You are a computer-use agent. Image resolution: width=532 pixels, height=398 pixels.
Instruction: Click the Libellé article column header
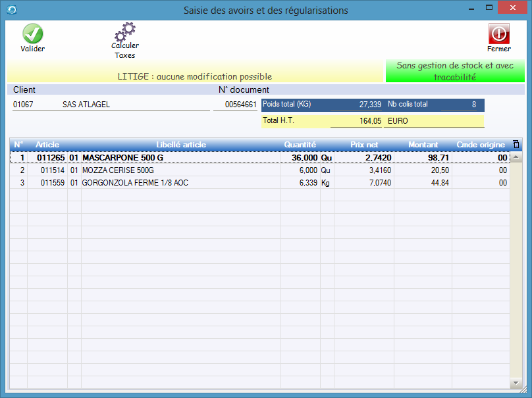(181, 145)
